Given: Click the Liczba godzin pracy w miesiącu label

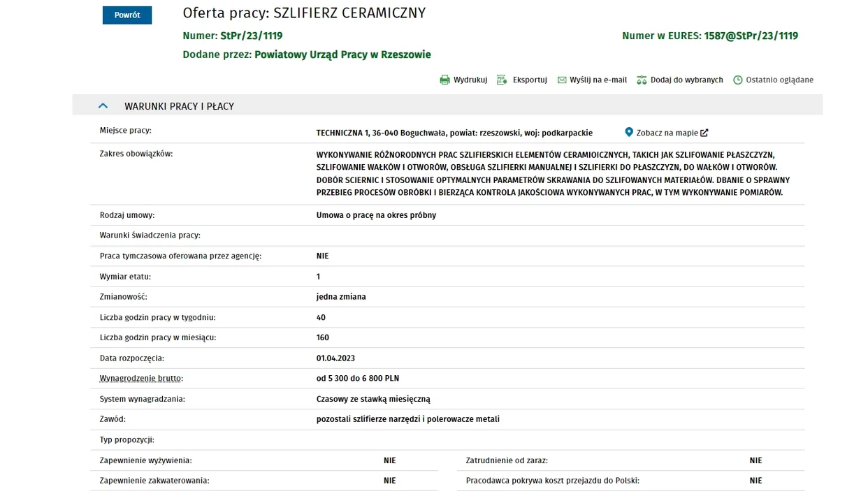Looking at the screenshot, I should point(158,337).
